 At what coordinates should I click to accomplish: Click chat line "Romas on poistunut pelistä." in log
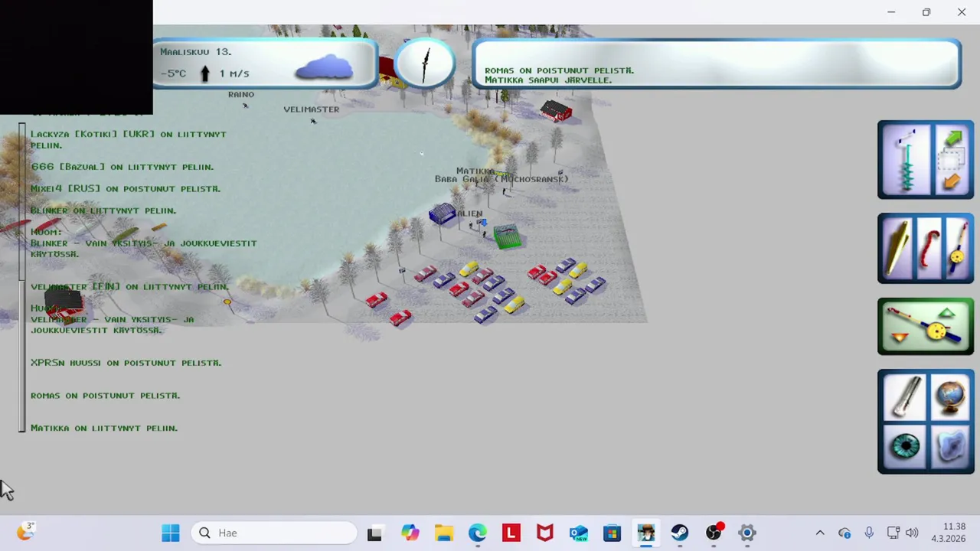pyautogui.click(x=106, y=396)
